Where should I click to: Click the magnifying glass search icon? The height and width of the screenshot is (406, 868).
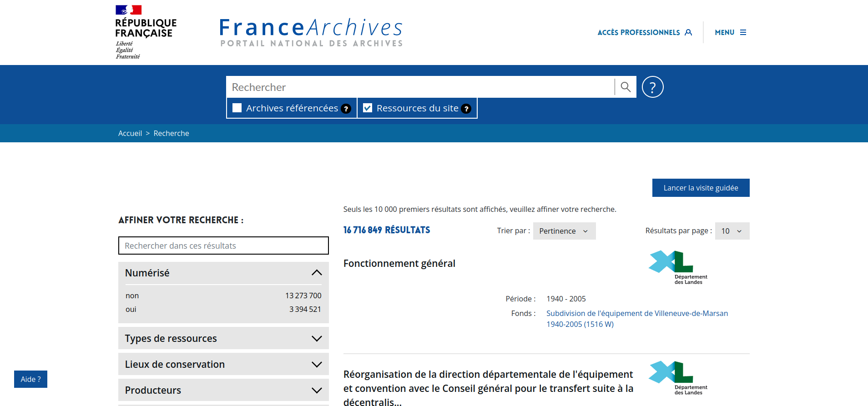point(626,87)
